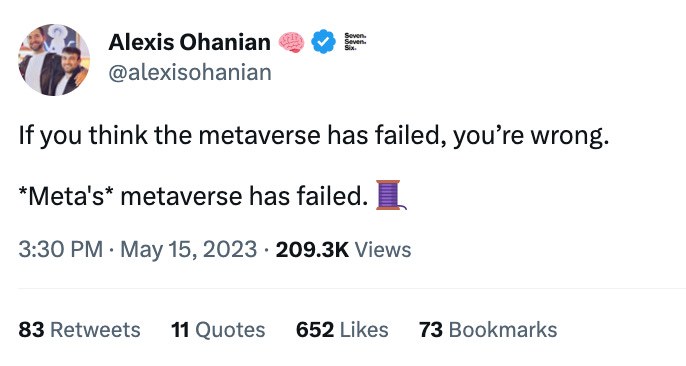Image resolution: width=686 pixels, height=366 pixels.
Task: Click the purple thread spool emoji
Action: click(x=391, y=195)
